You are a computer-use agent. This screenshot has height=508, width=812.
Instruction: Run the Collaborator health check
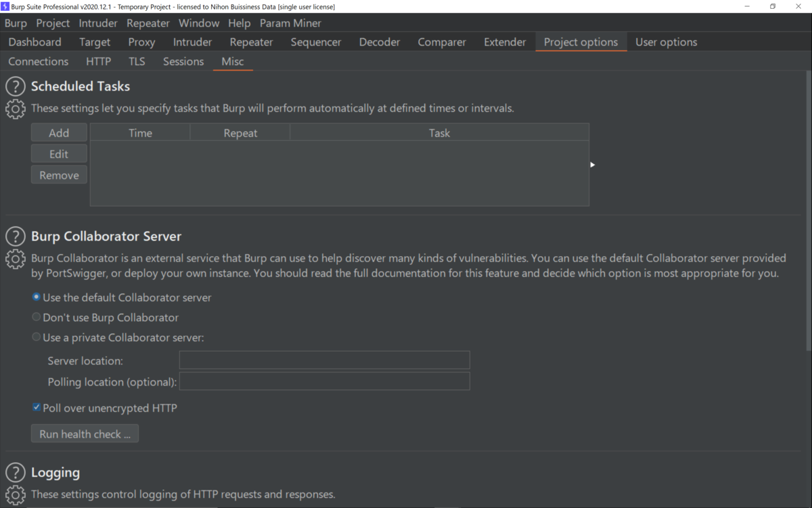click(x=85, y=434)
